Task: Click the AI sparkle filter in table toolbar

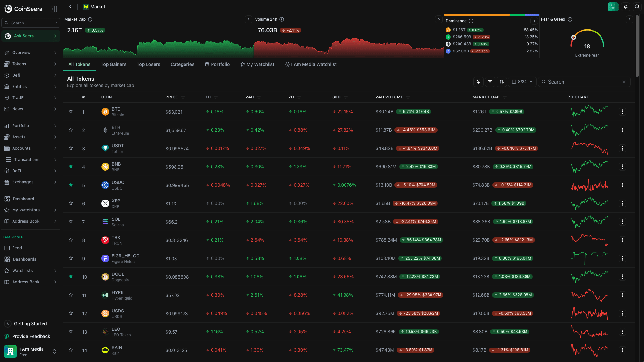Action: [x=478, y=82]
